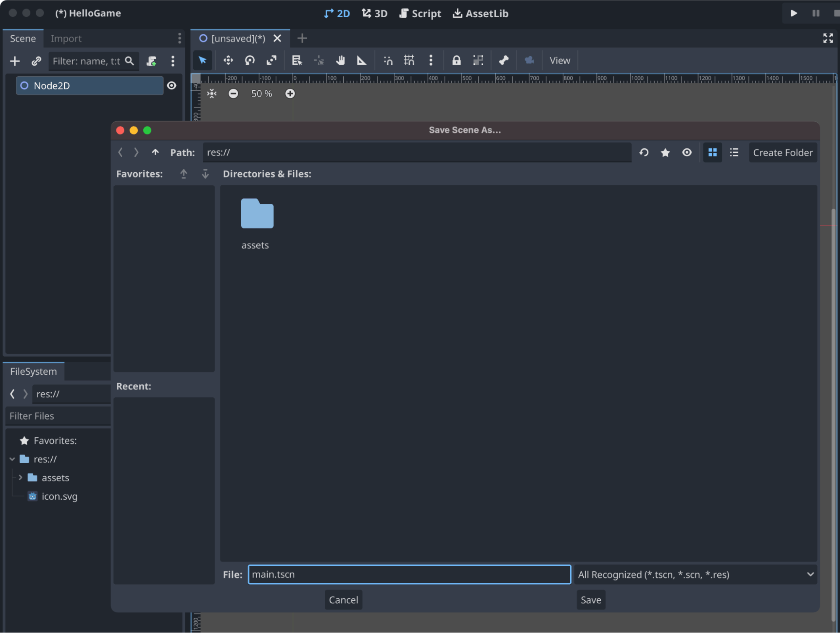
Task: Switch to the Import tab
Action: 66,38
